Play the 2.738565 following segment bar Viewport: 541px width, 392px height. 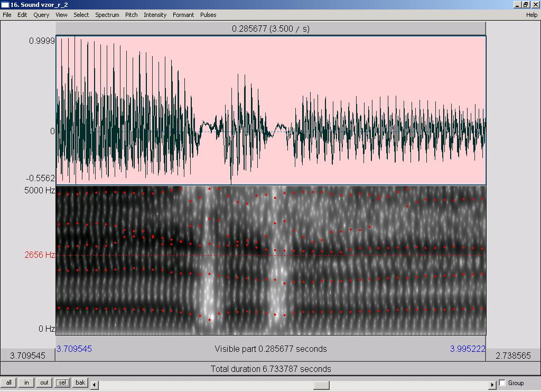513,356
